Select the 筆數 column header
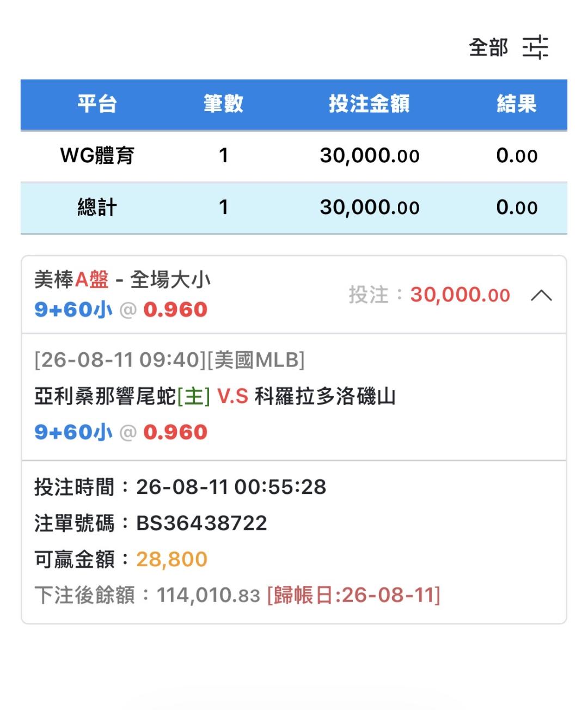The width and height of the screenshot is (588, 710). pyautogui.click(x=223, y=103)
